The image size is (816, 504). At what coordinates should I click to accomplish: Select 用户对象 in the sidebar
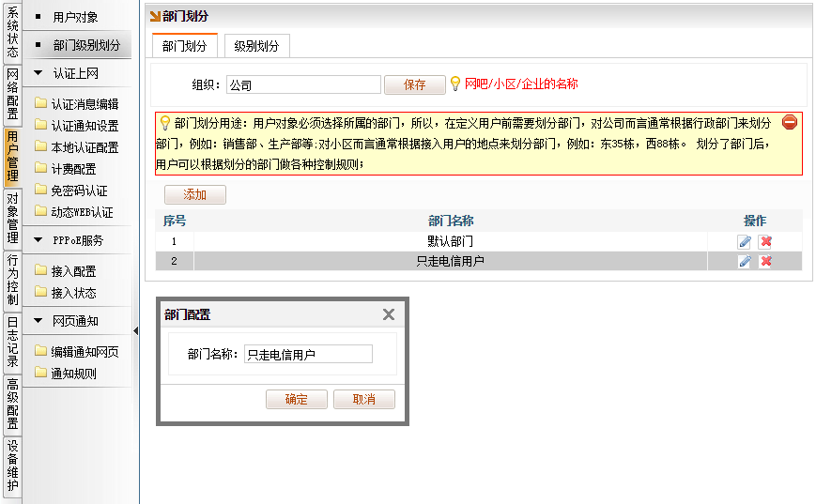77,17
